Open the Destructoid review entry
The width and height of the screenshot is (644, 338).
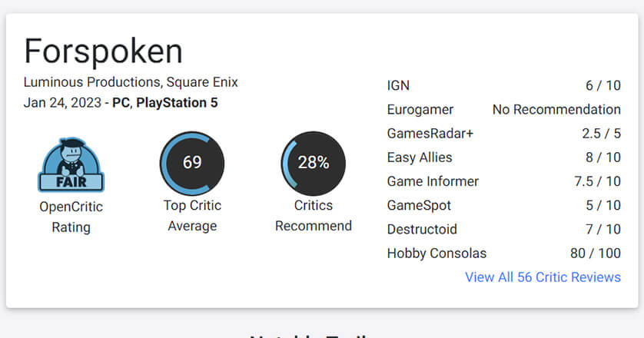503,229
